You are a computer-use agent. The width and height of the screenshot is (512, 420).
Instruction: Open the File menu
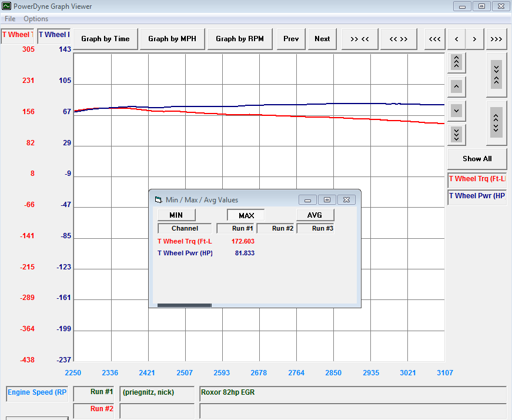[10, 19]
